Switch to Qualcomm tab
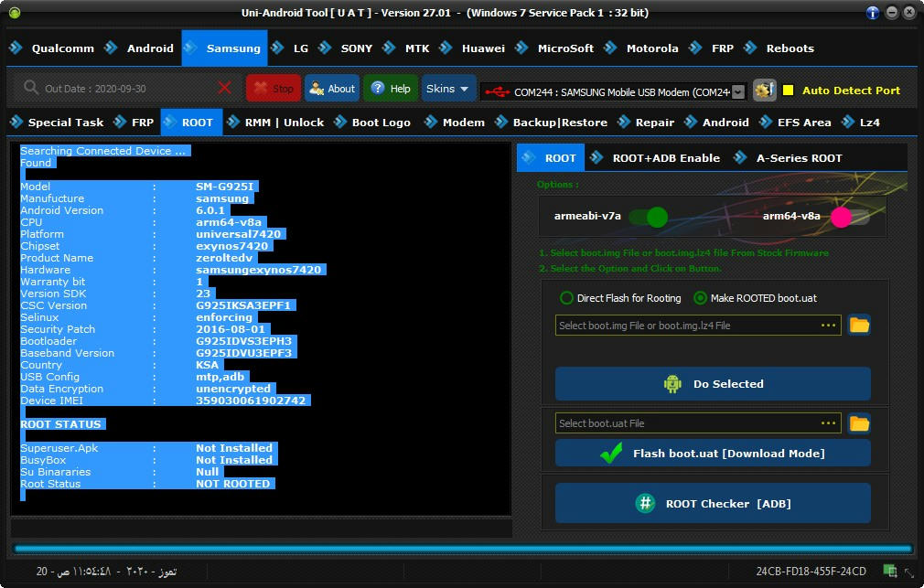This screenshot has height=588, width=924. tap(51, 48)
